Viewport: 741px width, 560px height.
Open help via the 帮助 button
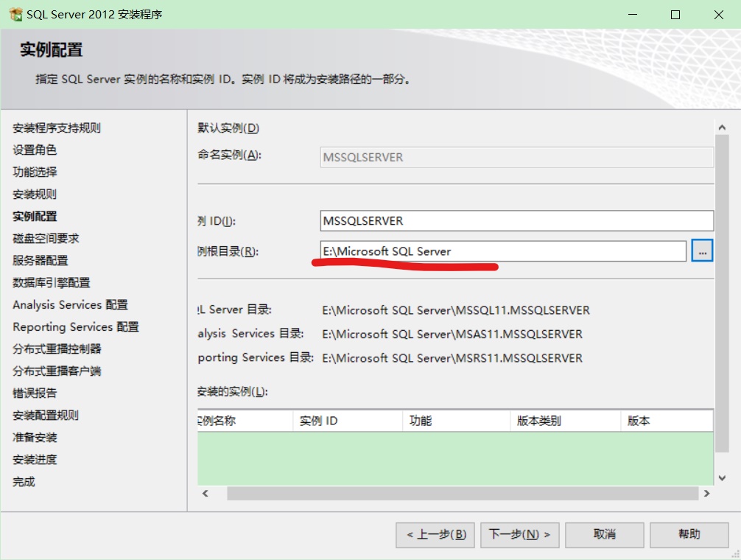(689, 534)
